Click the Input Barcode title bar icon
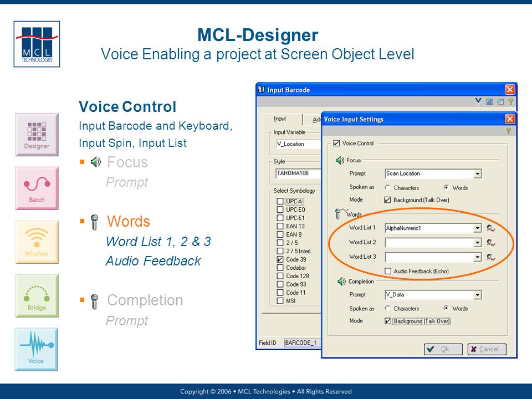532x399 pixels. click(x=261, y=90)
